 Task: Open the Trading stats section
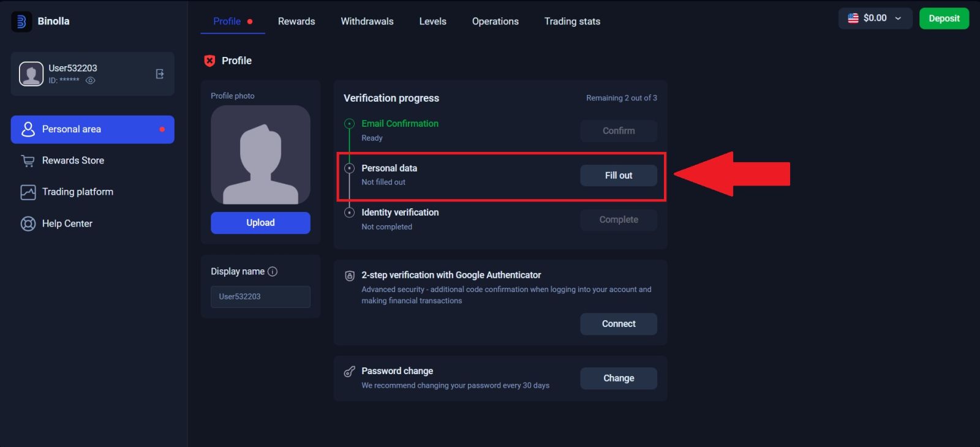[571, 21]
